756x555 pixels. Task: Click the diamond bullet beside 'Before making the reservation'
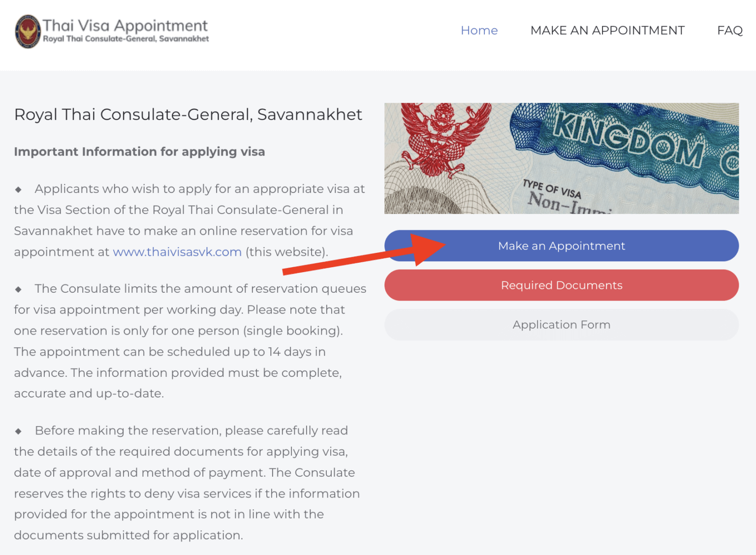(x=18, y=431)
